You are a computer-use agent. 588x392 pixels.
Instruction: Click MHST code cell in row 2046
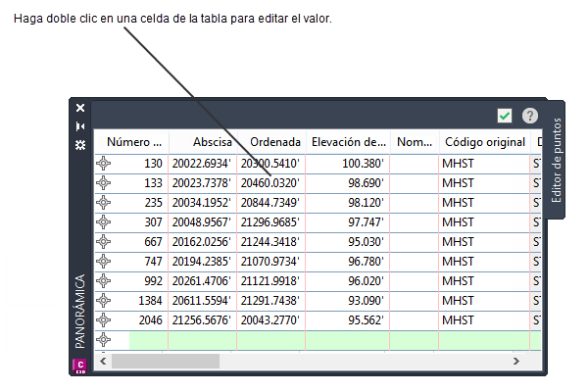click(484, 320)
